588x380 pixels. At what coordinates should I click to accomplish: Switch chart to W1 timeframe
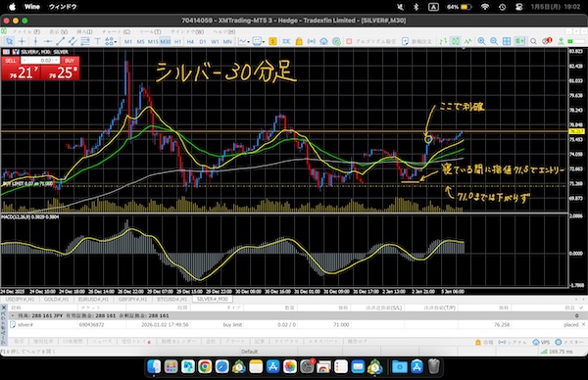(x=215, y=41)
